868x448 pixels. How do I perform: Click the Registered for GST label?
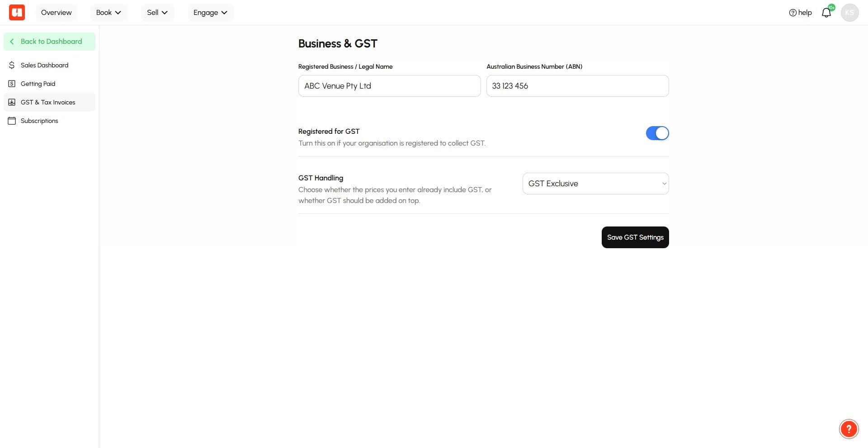point(329,132)
